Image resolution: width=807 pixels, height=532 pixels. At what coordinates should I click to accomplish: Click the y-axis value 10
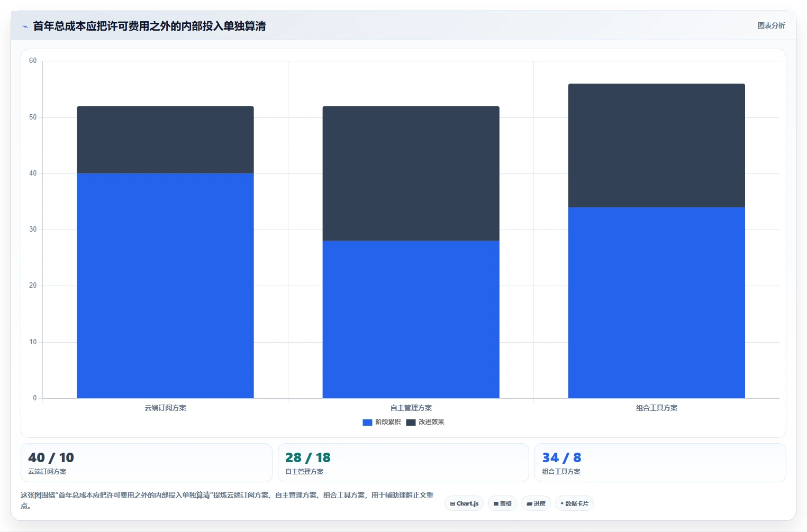tap(33, 342)
